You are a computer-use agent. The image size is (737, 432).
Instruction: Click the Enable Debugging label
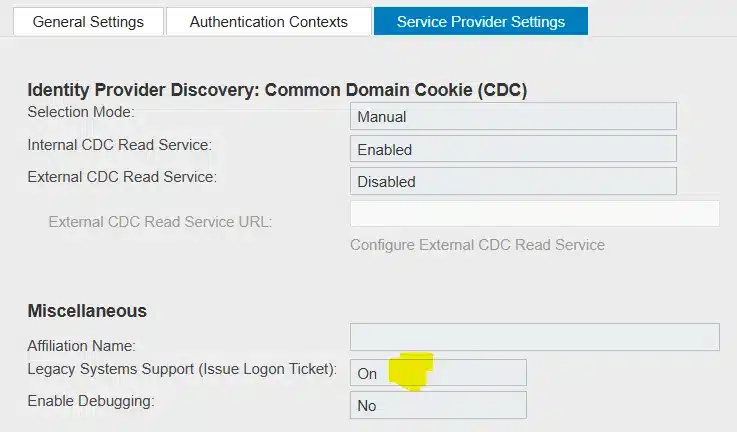pos(91,401)
